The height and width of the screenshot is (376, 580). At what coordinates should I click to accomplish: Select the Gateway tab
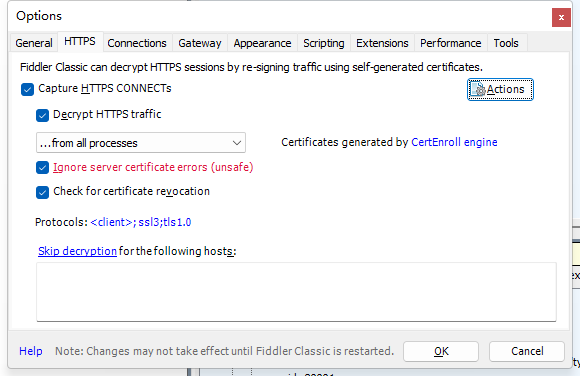click(x=200, y=43)
